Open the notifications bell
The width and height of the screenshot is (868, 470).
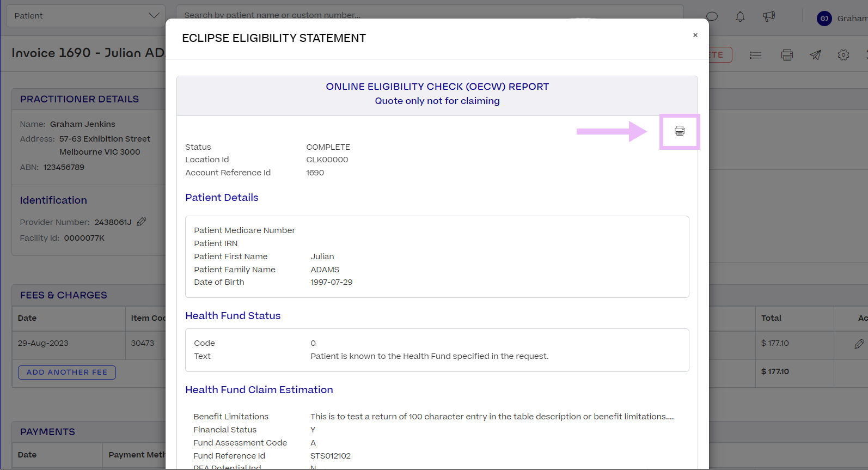(740, 17)
